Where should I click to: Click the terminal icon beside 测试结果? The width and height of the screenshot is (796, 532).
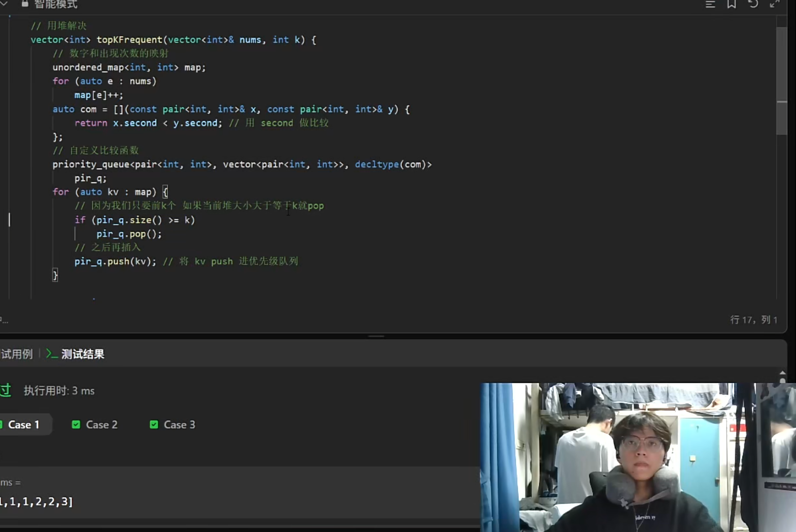[52, 354]
